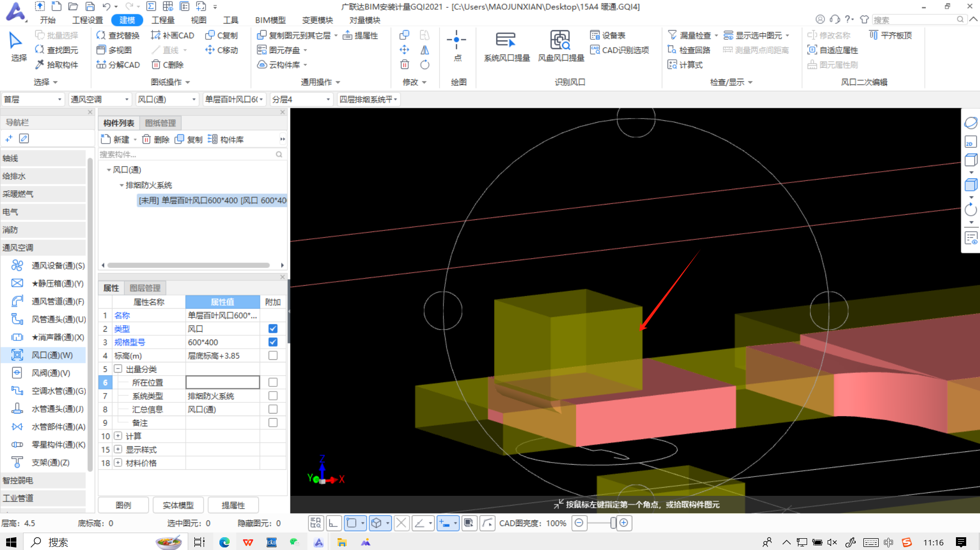The width and height of the screenshot is (980, 550).
Task: Click 平齐板顶 tool
Action: pos(890,35)
